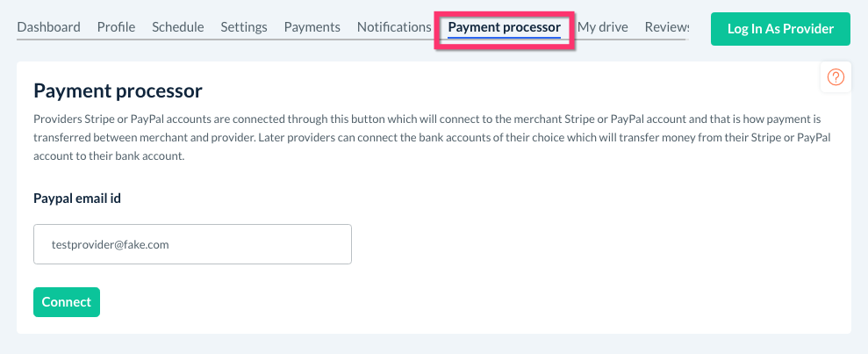
Task: Select the Payments tab
Action: click(312, 26)
